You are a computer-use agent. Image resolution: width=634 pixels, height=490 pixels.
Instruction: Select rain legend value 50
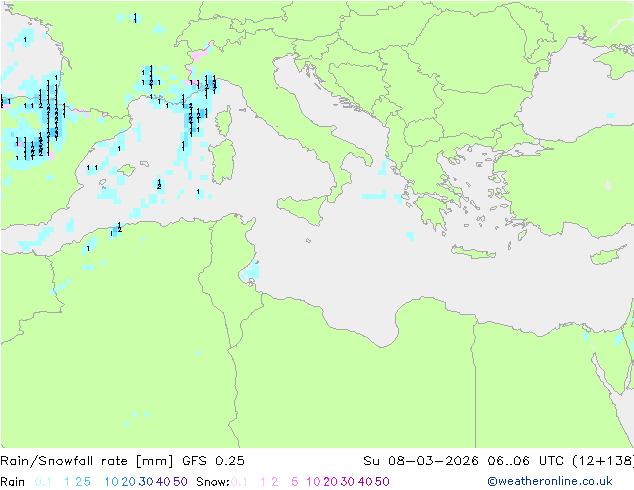coord(180,482)
